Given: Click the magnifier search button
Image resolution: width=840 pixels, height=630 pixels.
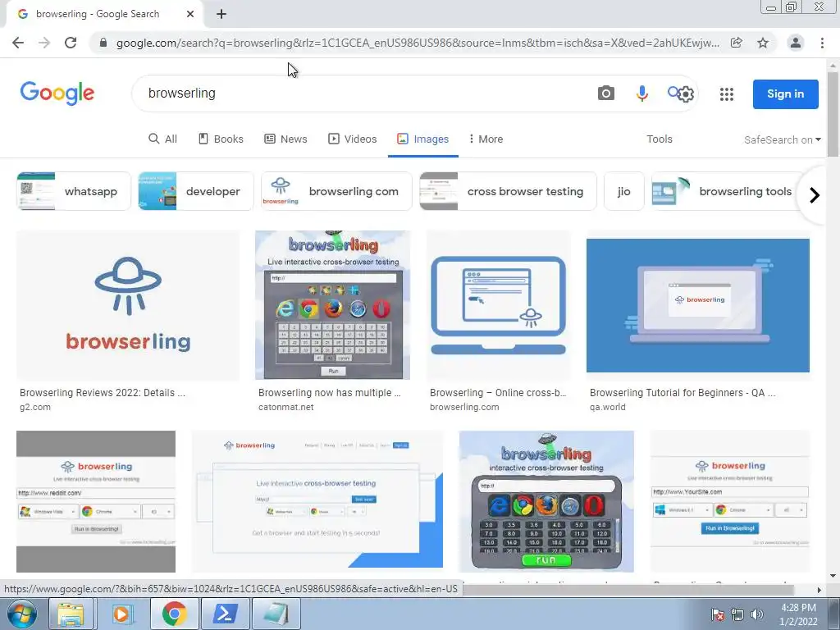Looking at the screenshot, I should [x=673, y=92].
